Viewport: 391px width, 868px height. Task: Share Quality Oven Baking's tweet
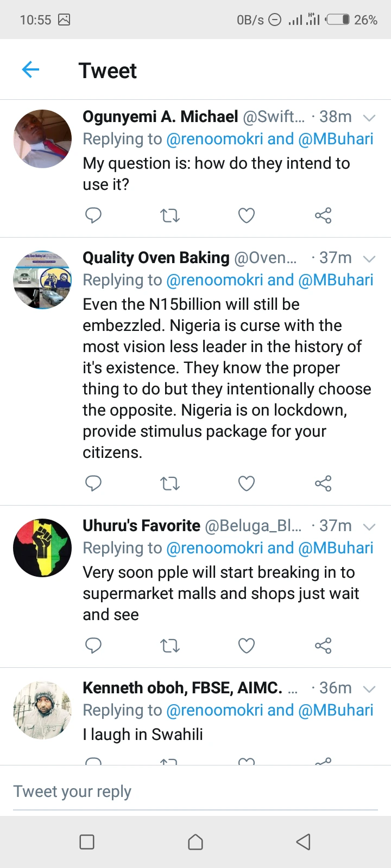coord(323,483)
